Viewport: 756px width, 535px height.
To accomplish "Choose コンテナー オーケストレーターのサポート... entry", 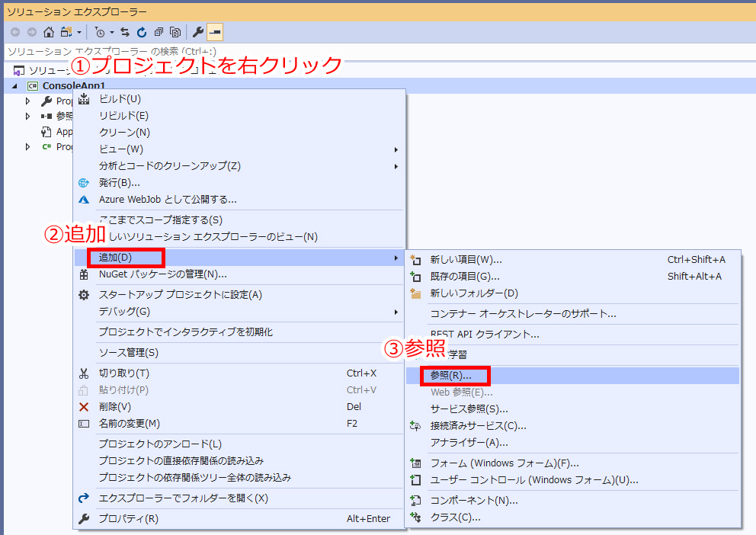I will coord(573,314).
